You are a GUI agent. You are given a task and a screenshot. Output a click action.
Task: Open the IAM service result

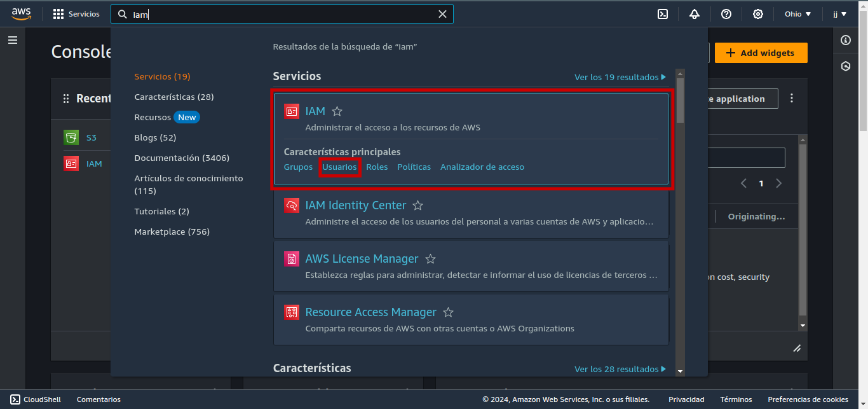[x=315, y=111]
